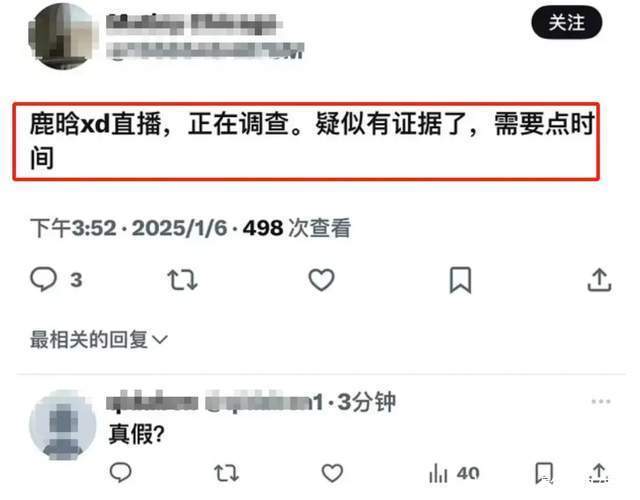This screenshot has height=500, width=640.
Task: Like the 真假? reply
Action: [x=332, y=473]
